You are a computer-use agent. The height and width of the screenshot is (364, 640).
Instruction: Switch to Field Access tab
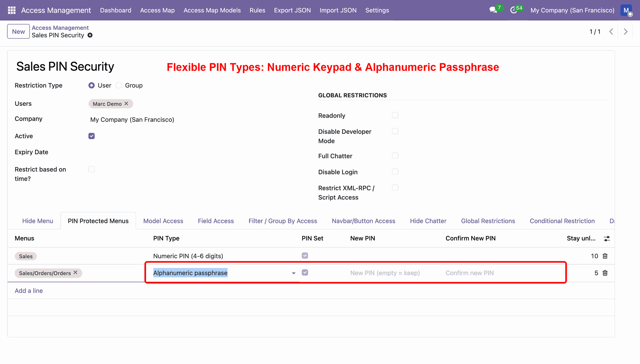[216, 221]
